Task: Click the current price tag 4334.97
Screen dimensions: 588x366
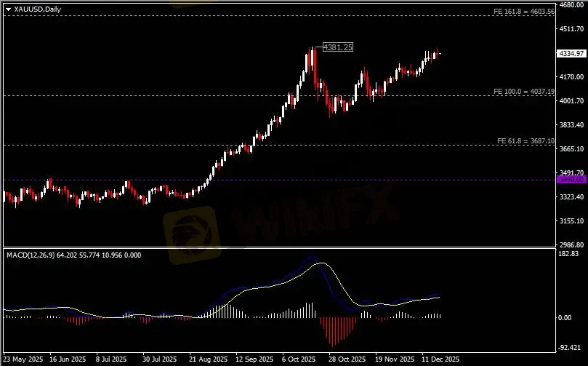Action: click(571, 53)
